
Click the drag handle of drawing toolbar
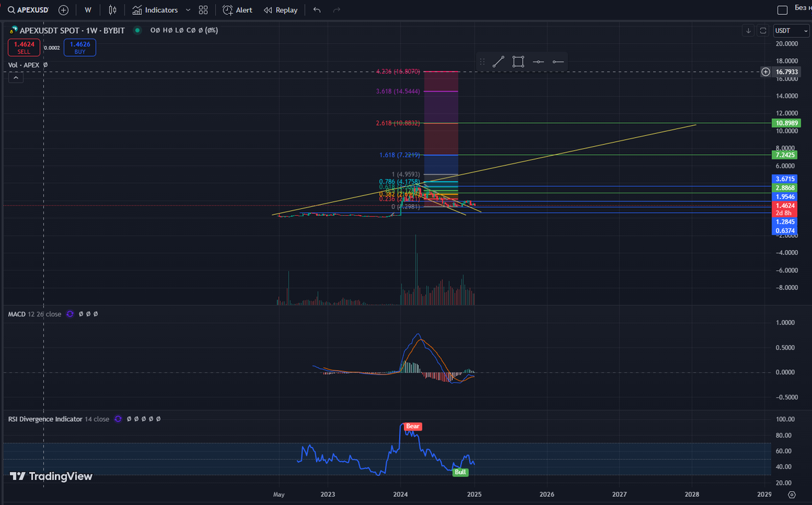482,62
